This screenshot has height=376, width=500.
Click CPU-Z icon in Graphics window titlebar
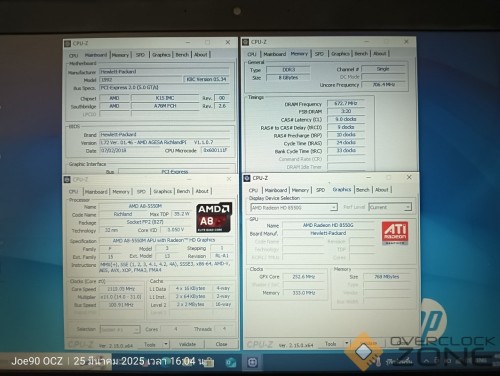point(247,178)
